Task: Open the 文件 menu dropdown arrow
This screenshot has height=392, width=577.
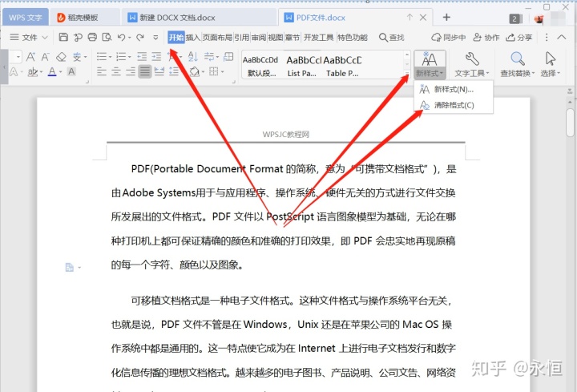Action: tap(45, 37)
